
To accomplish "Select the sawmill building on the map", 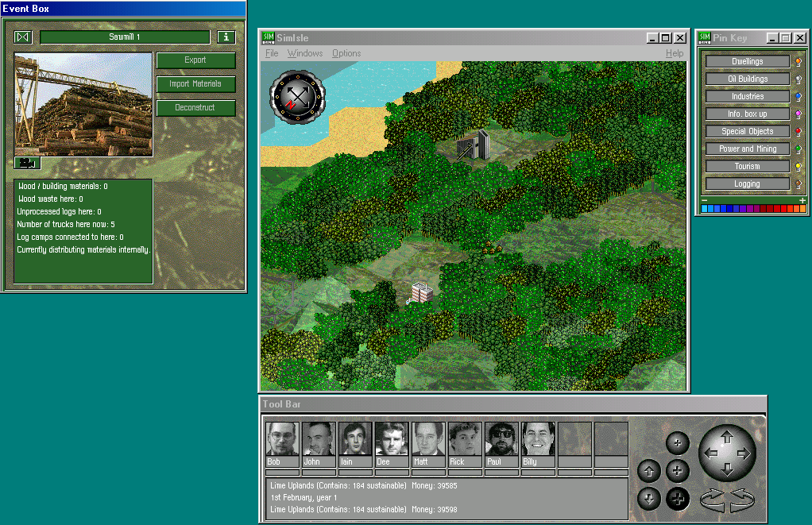I will (x=474, y=145).
